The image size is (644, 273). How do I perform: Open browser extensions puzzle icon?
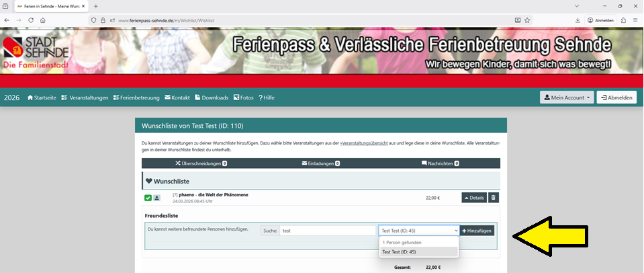[625, 20]
